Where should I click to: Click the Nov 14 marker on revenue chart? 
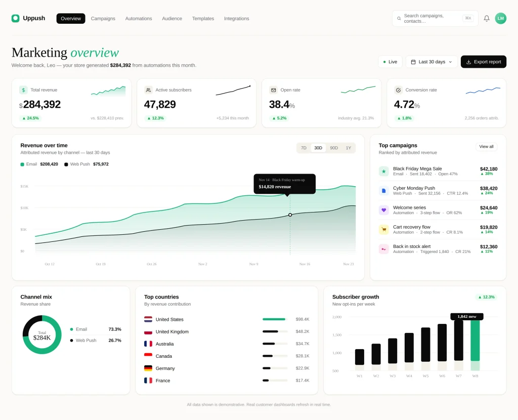pyautogui.click(x=290, y=215)
